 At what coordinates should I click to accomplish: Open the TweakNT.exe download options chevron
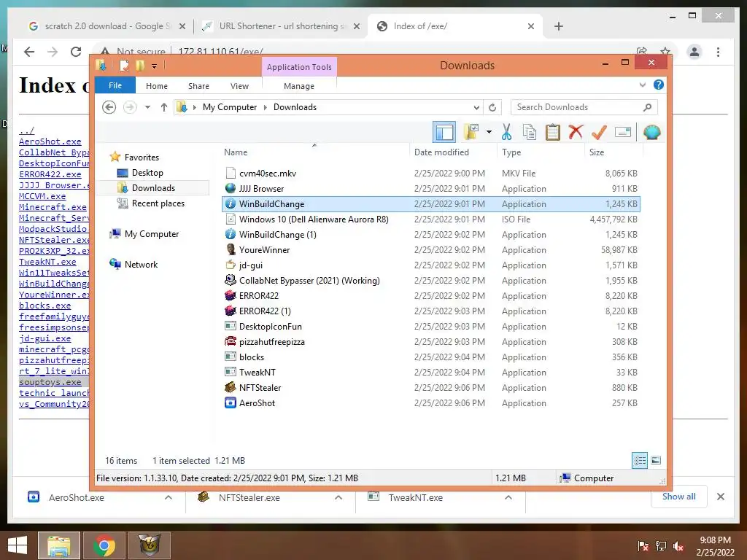click(508, 497)
